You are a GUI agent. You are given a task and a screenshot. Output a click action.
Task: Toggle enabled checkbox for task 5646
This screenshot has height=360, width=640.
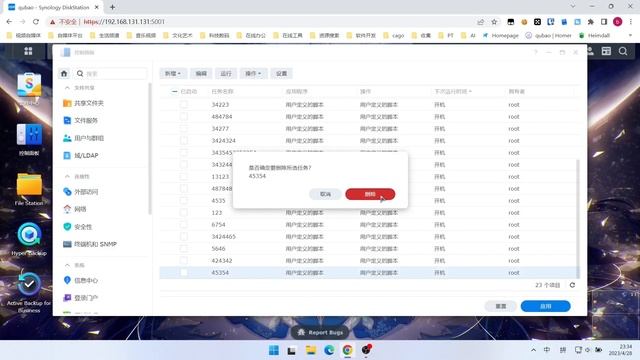point(184,249)
